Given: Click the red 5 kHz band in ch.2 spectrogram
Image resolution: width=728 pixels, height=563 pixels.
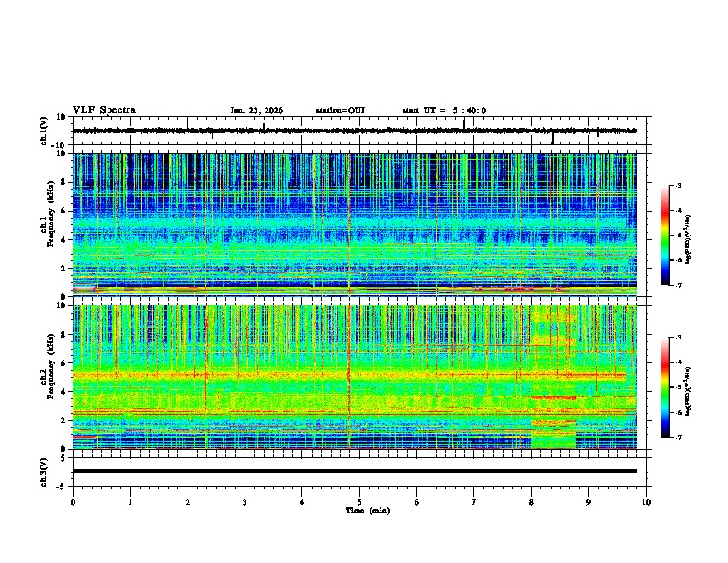Looking at the screenshot, I should (x=348, y=374).
